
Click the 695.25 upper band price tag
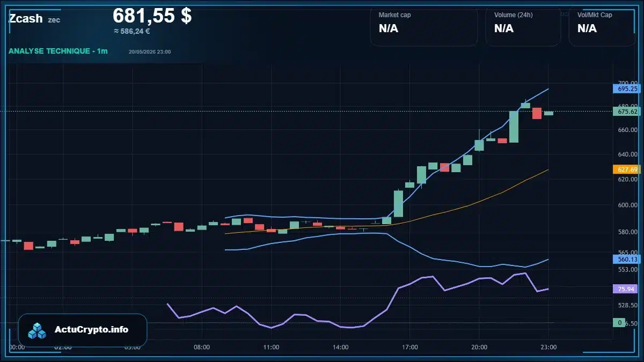coord(627,89)
